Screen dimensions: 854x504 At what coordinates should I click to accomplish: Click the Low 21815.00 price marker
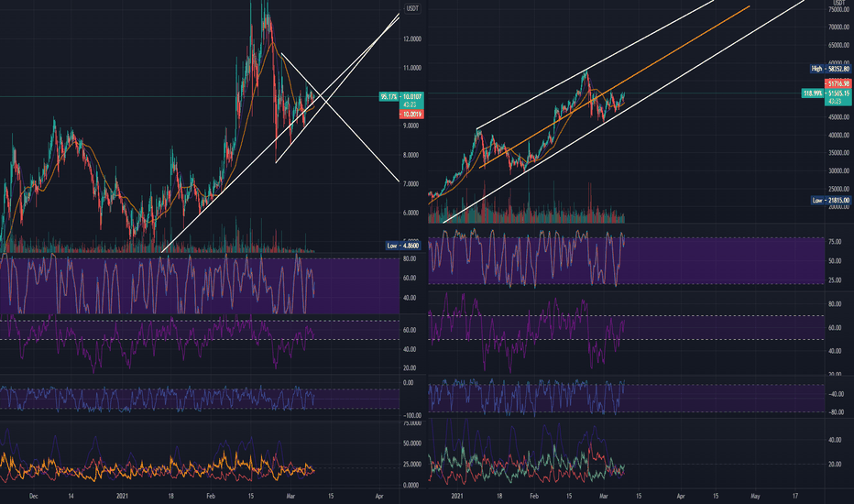[x=830, y=201]
